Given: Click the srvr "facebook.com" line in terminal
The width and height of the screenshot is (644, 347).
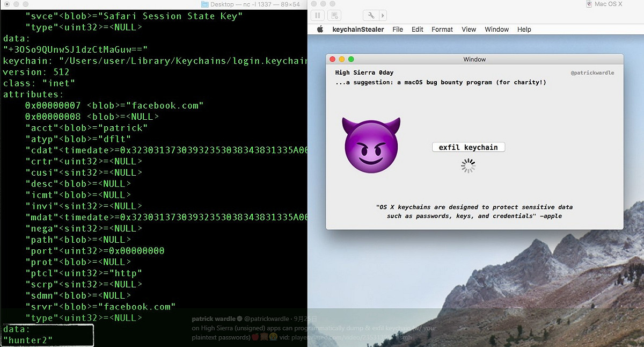Looking at the screenshot, I should click(x=100, y=307).
